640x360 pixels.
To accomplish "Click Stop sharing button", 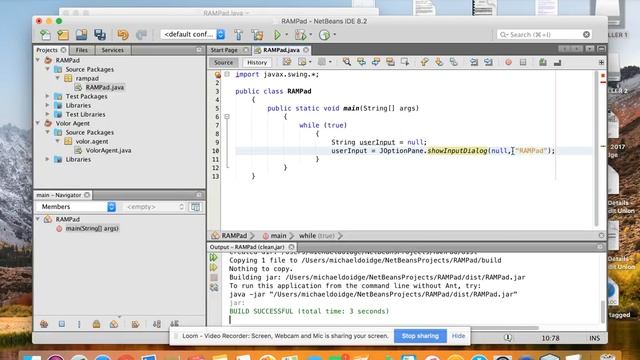I will (420, 336).
